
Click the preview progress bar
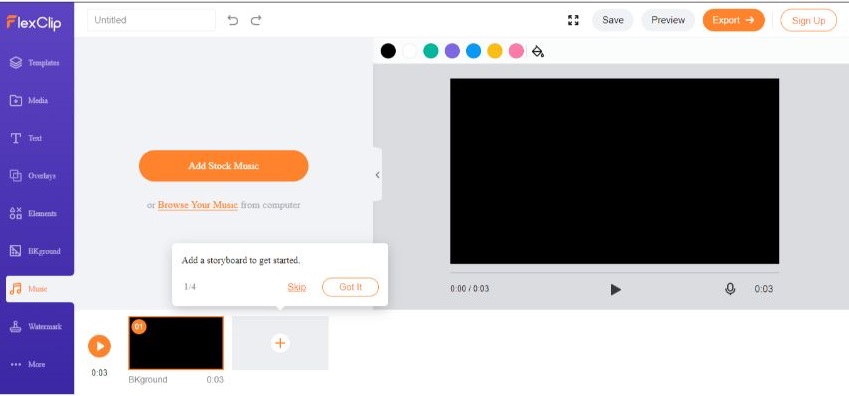615,272
